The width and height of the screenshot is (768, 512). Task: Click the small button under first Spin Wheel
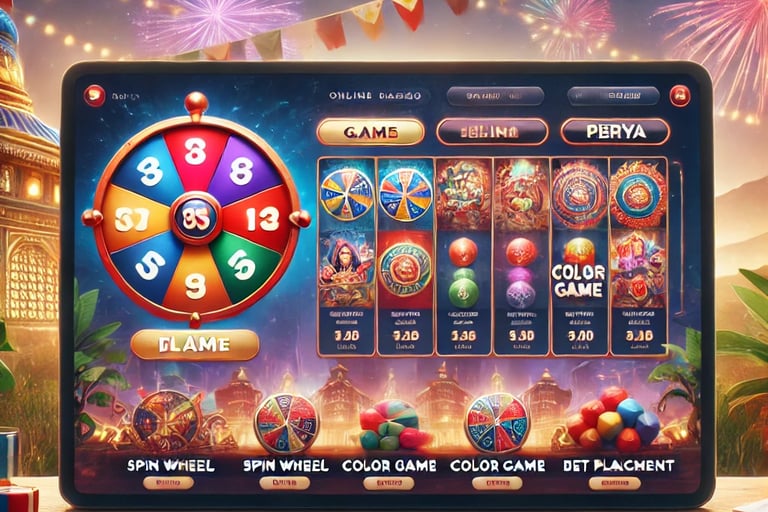click(x=168, y=483)
